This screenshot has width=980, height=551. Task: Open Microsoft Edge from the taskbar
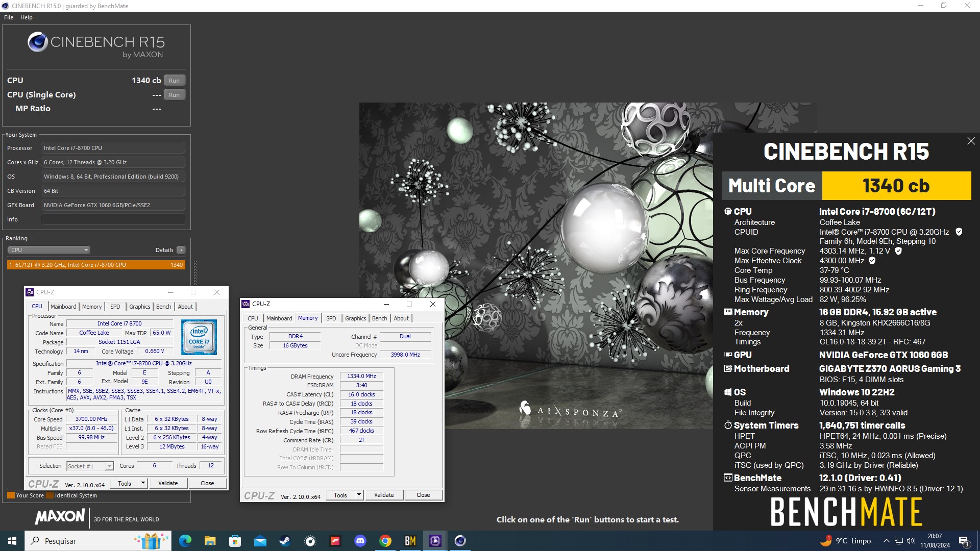(x=185, y=541)
